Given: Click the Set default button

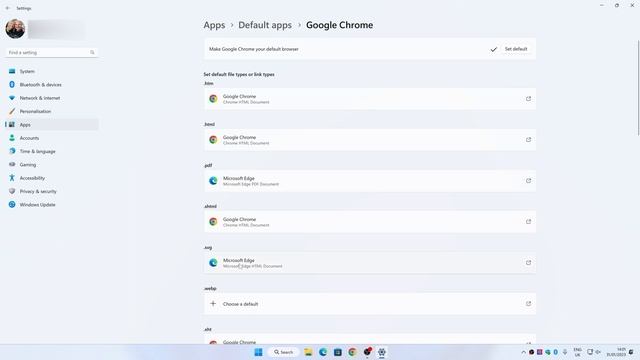Looking at the screenshot, I should coord(516,49).
